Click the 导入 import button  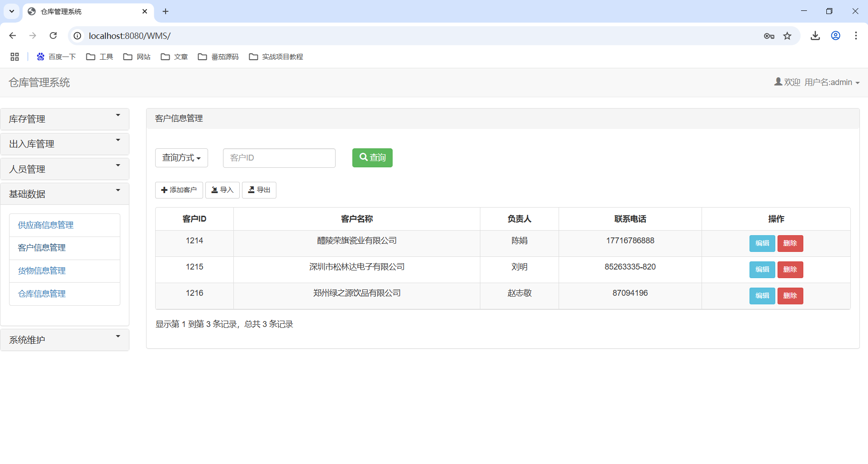click(222, 190)
